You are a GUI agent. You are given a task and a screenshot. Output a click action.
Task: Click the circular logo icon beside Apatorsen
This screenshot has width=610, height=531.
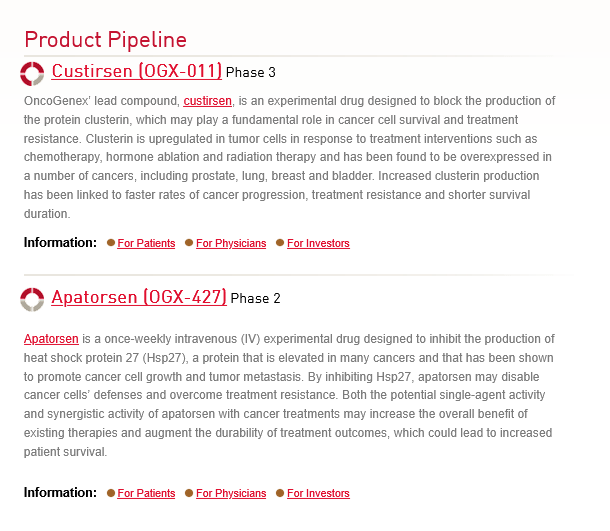[x=33, y=299]
